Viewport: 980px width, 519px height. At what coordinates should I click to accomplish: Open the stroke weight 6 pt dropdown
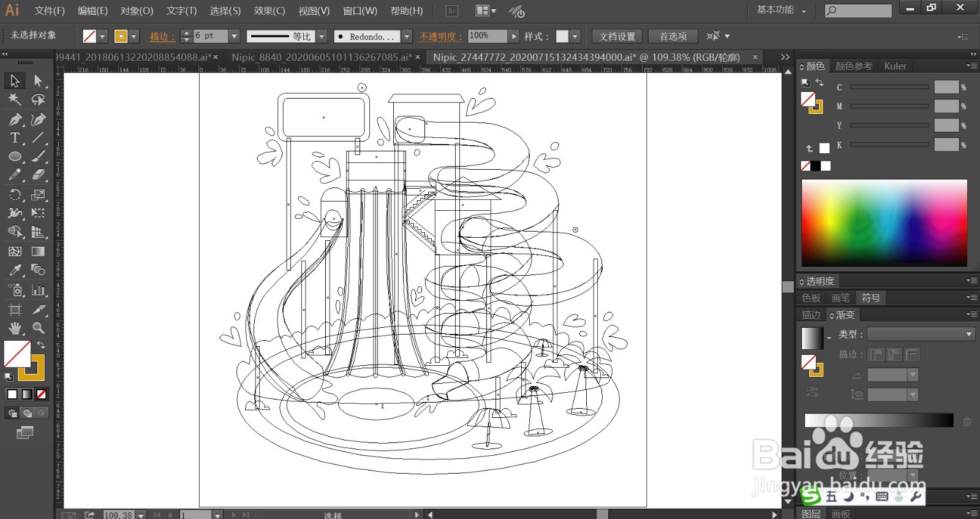coord(234,37)
